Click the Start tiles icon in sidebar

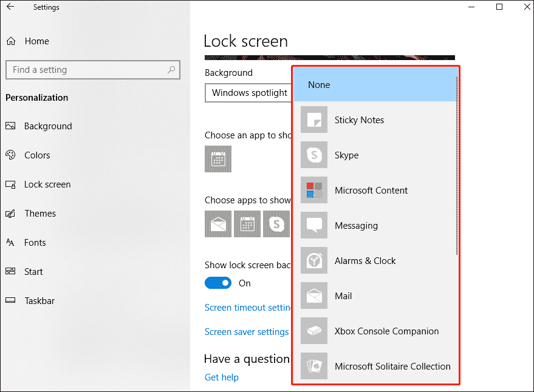(x=10, y=271)
